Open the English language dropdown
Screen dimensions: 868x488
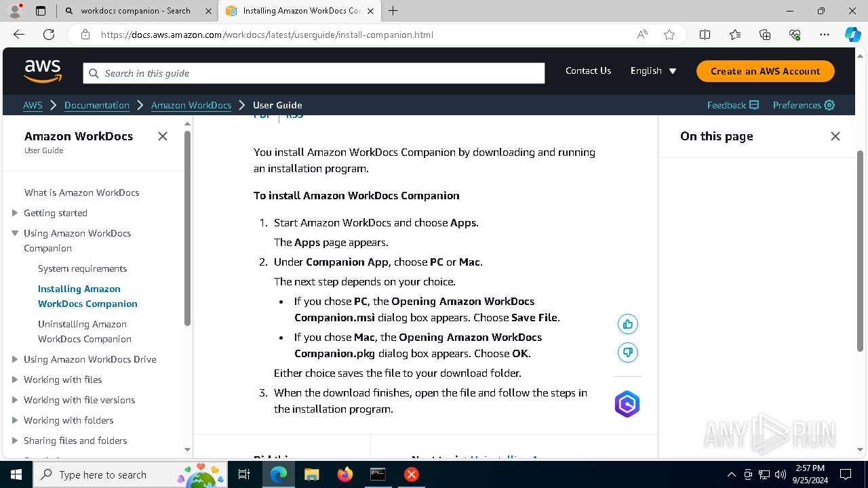653,71
